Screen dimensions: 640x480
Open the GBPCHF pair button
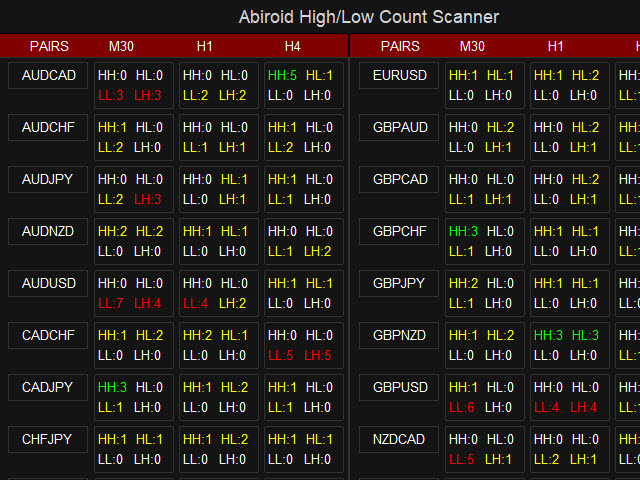[399, 231]
